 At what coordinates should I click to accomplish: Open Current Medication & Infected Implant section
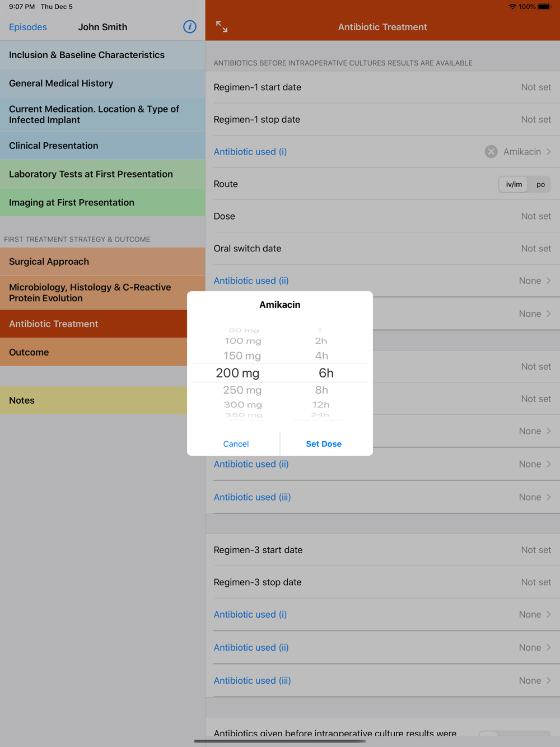point(102,115)
